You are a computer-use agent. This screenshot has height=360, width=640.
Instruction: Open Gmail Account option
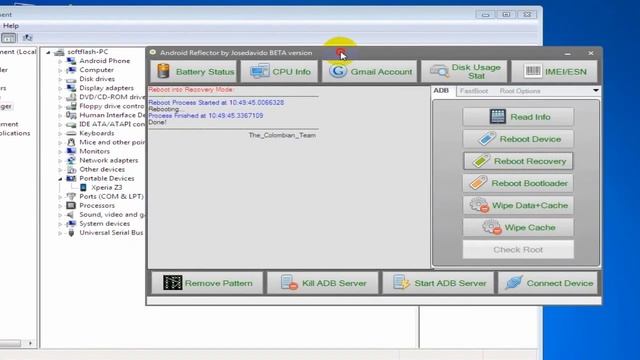pyautogui.click(x=369, y=71)
